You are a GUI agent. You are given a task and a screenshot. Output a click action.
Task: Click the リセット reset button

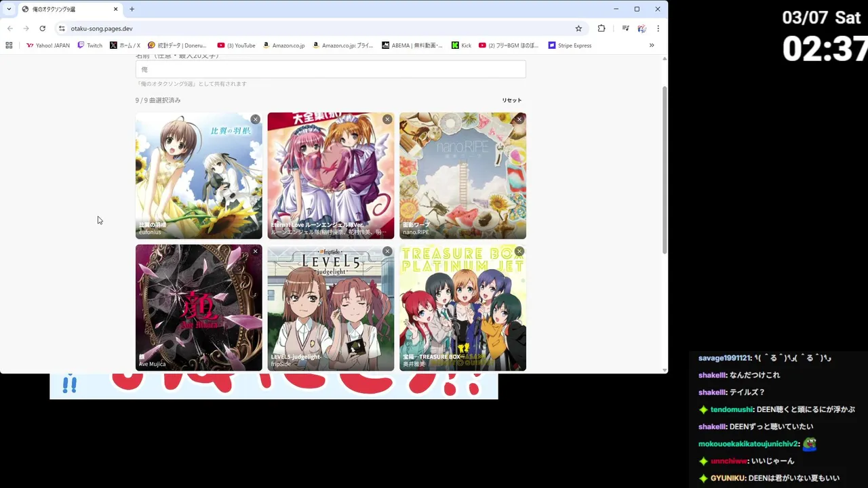[512, 100]
